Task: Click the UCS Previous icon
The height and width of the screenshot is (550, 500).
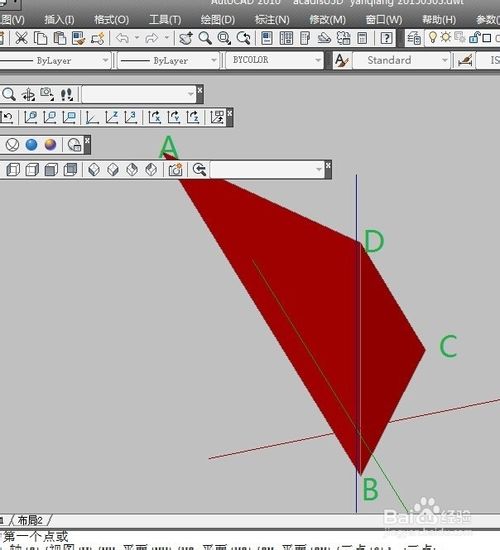Action: coord(7,117)
